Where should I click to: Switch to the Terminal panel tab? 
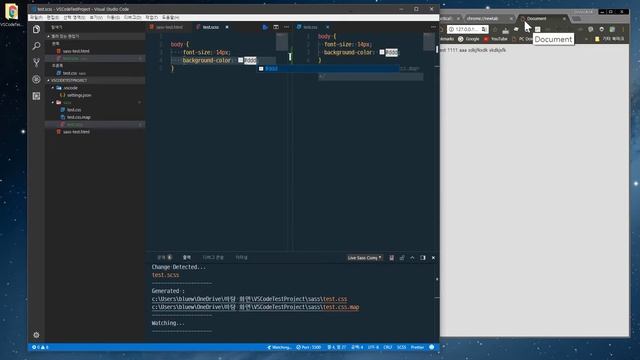[241, 258]
